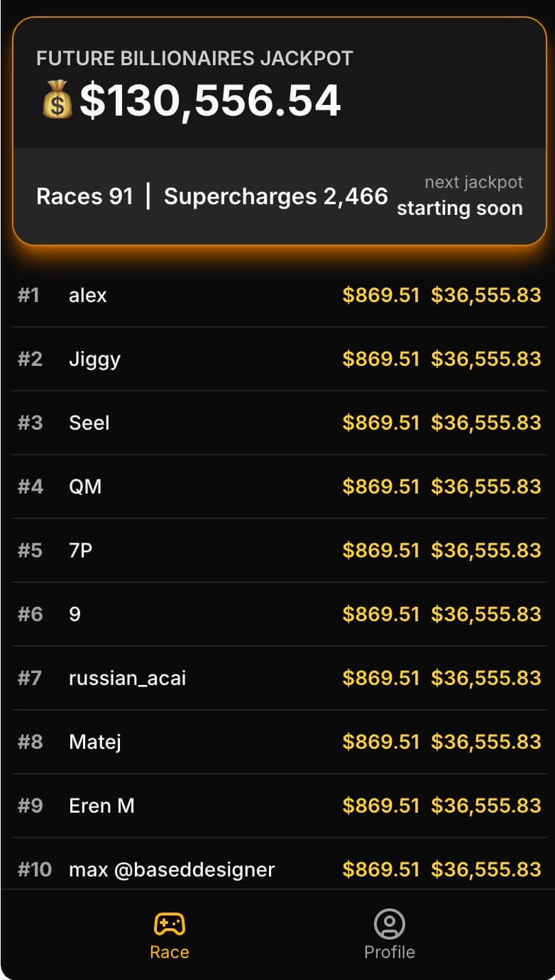Open max @baseddesigner's row
Image resolution: width=555 pixels, height=980 pixels.
pyautogui.click(x=172, y=869)
